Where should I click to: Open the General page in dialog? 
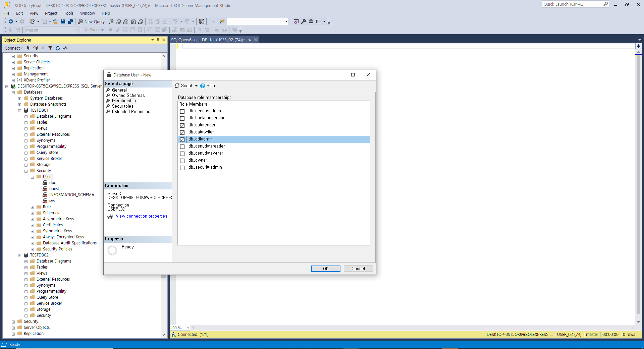coord(119,90)
